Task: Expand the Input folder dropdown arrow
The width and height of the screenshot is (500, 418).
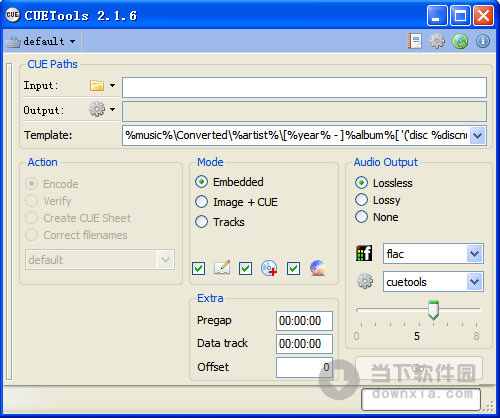Action: pyautogui.click(x=113, y=86)
